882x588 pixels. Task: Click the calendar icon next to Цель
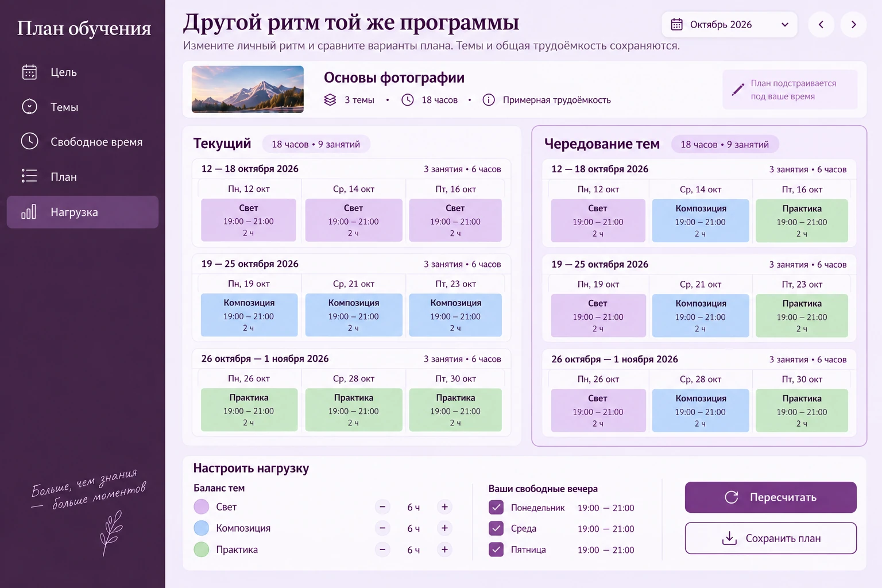[29, 72]
